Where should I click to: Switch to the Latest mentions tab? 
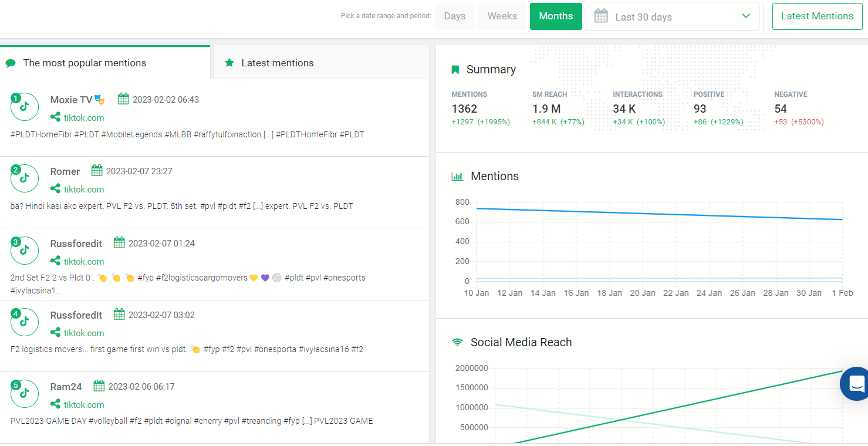322,63
